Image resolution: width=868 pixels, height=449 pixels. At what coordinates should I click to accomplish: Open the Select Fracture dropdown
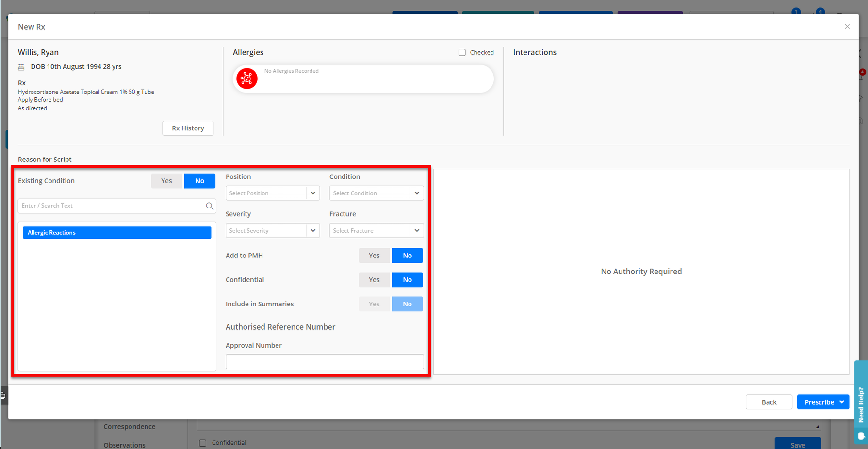coord(377,230)
